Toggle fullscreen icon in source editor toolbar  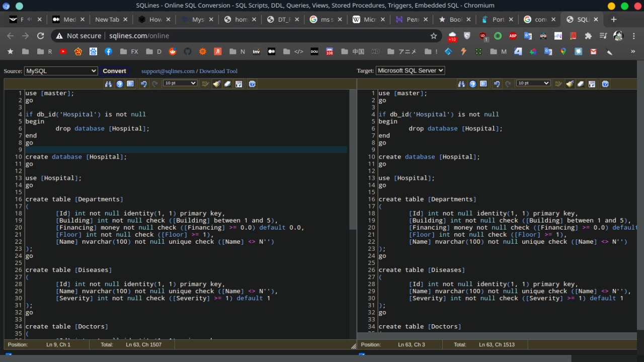(130, 84)
